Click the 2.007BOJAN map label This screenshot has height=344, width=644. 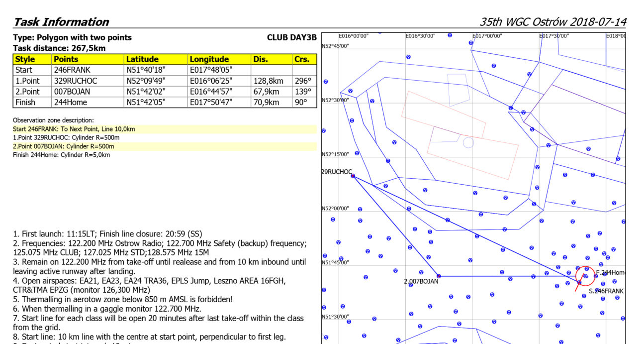[x=421, y=281]
